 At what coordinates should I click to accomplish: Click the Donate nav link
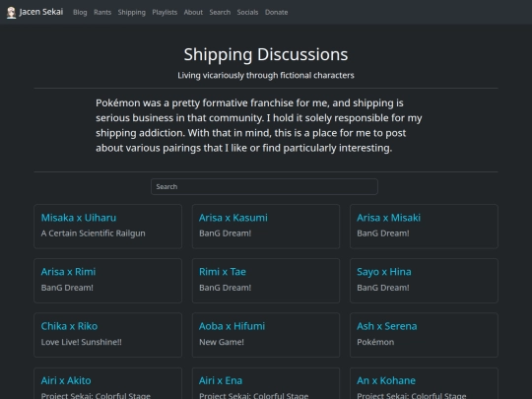tap(277, 12)
